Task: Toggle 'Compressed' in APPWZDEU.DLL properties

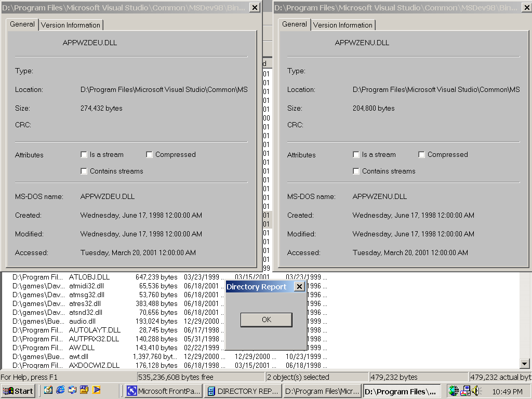Action: point(149,155)
